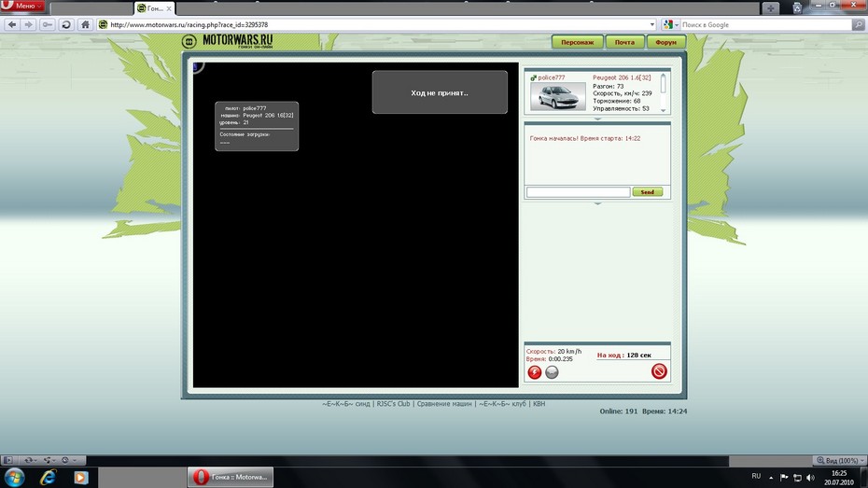The width and height of the screenshot is (868, 488).
Task: Go forward with the browser forward arrow
Action: tap(29, 25)
